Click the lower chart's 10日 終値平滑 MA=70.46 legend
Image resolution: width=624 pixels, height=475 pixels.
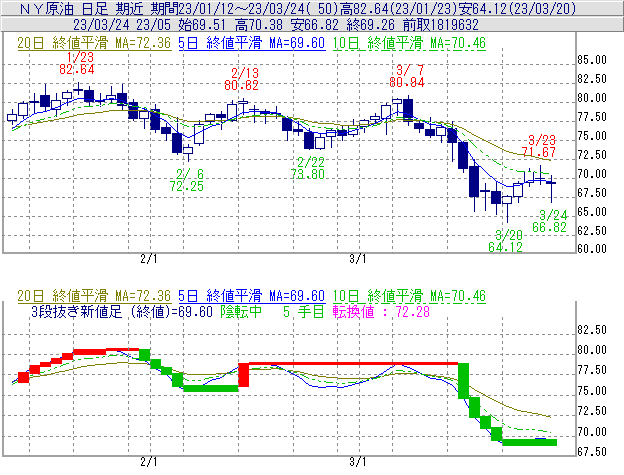[409, 296]
